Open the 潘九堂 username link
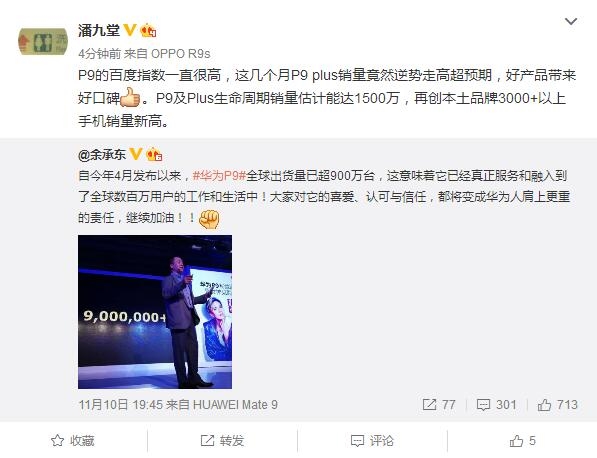 tap(99, 30)
